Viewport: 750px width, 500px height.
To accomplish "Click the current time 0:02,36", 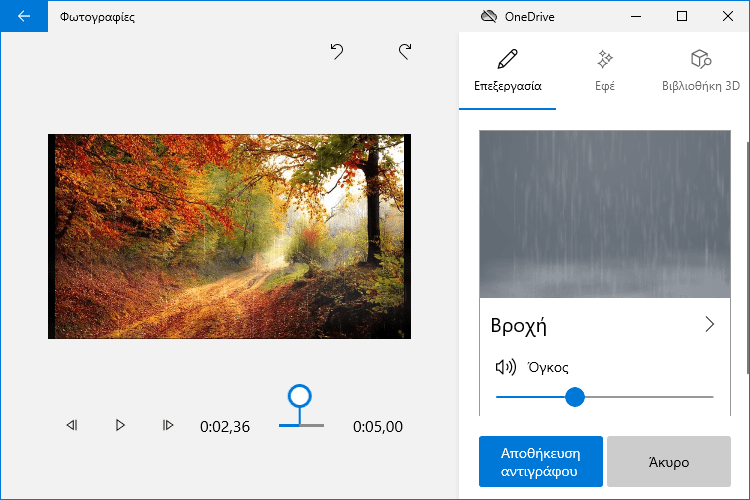I will pos(225,426).
